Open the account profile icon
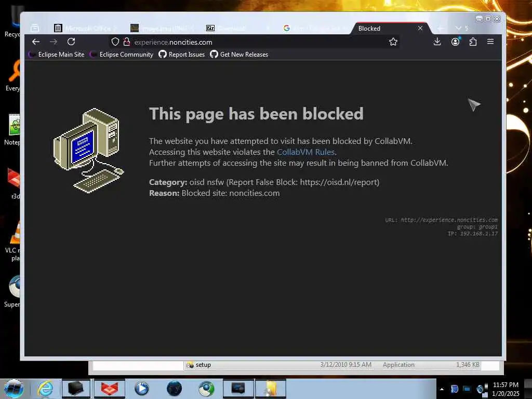Screen dimensions: 532x399 (x=455, y=42)
